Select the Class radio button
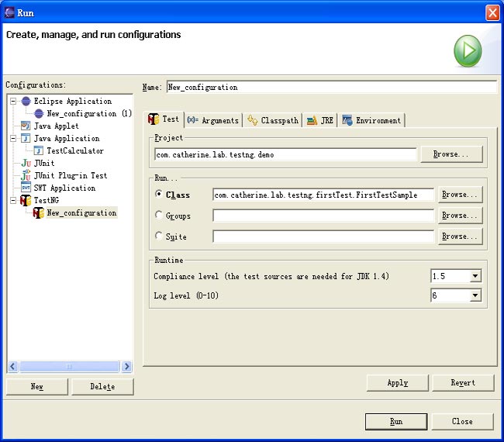Viewport: 504px width, 442px height. [159, 195]
